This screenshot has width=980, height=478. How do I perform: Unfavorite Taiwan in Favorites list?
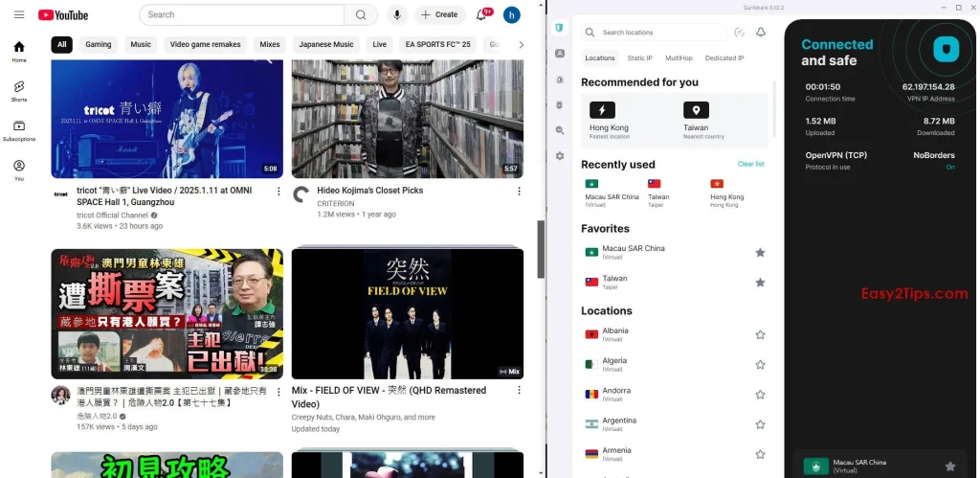pyautogui.click(x=760, y=283)
